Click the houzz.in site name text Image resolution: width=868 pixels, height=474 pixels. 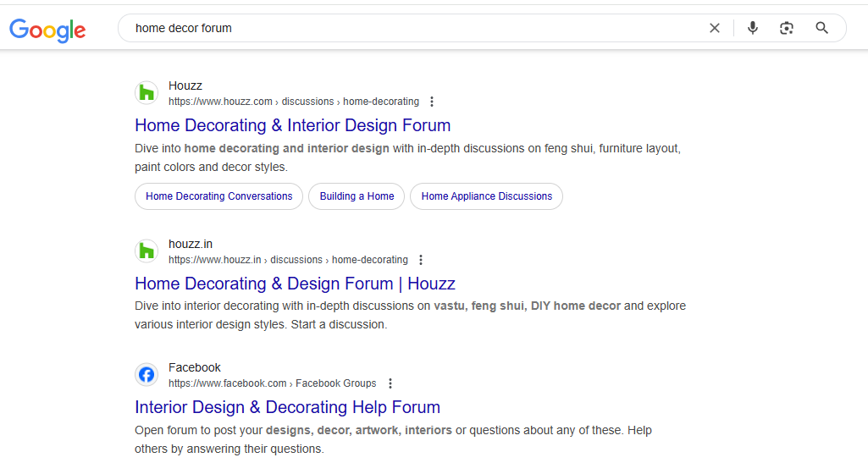pos(191,244)
